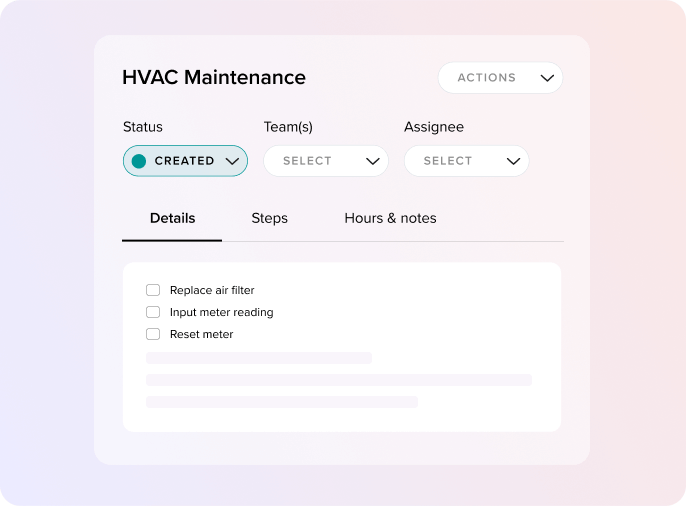Expand the Status dropdown showing CREATED

tap(184, 161)
